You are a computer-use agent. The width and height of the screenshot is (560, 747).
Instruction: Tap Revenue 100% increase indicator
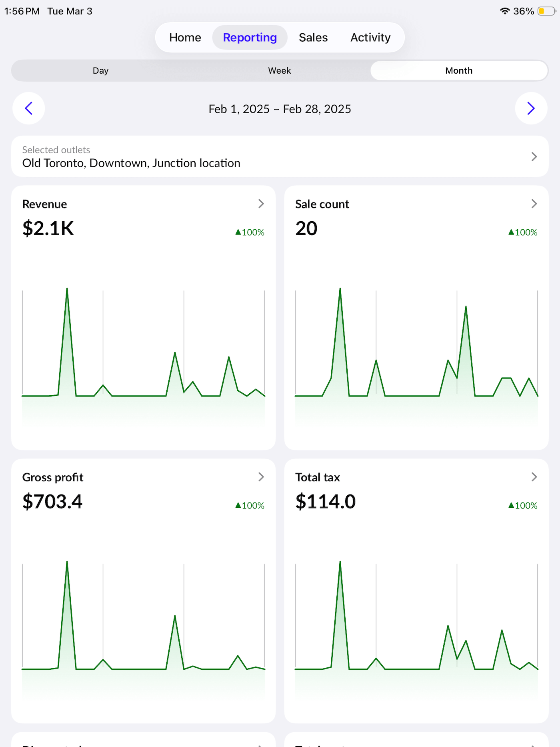click(x=250, y=232)
